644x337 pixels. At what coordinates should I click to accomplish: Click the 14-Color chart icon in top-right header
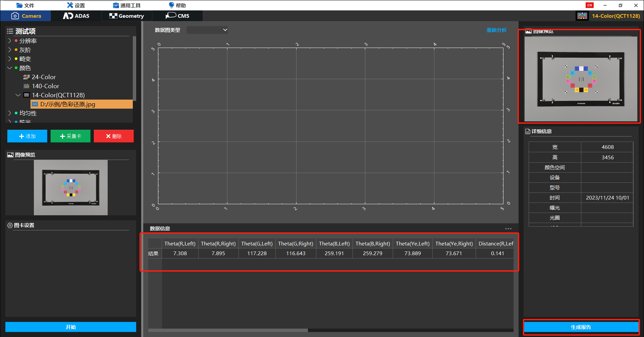(x=582, y=16)
